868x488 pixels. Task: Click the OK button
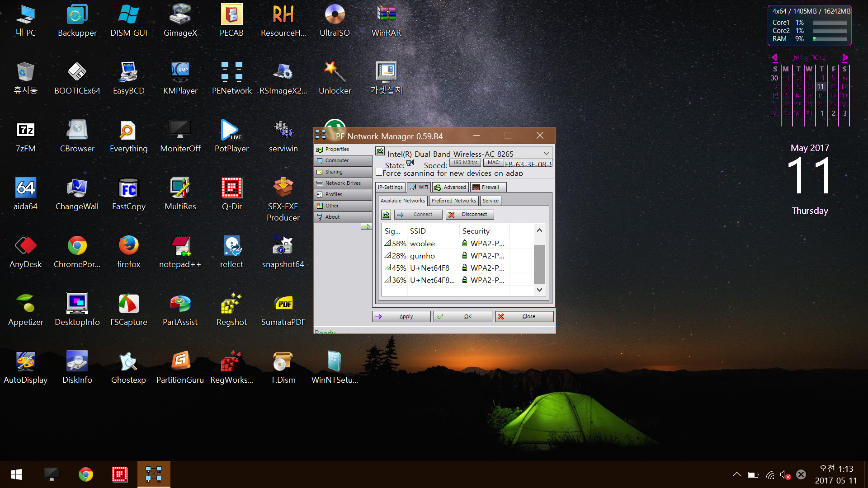(x=462, y=317)
